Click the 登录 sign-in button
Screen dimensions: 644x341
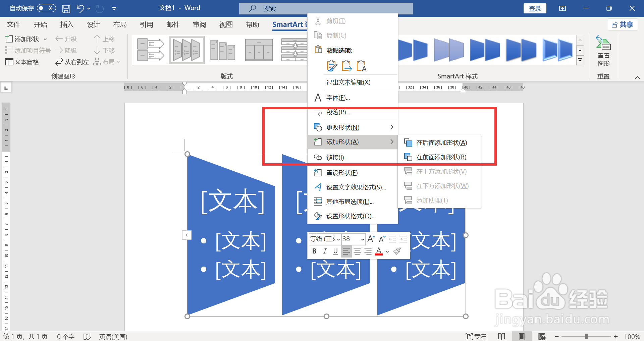[535, 8]
